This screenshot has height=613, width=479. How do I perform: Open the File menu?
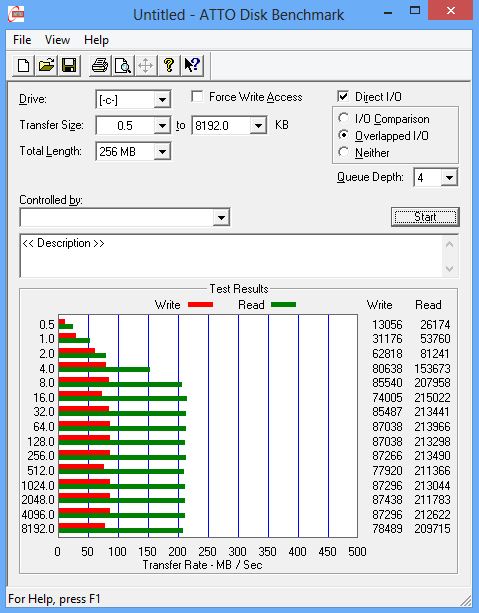(22, 40)
